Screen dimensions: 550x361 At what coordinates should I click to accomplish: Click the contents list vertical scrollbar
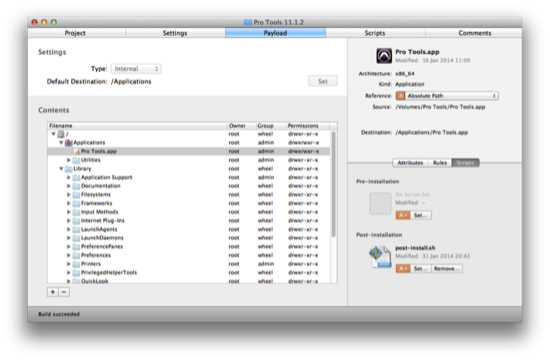point(334,184)
